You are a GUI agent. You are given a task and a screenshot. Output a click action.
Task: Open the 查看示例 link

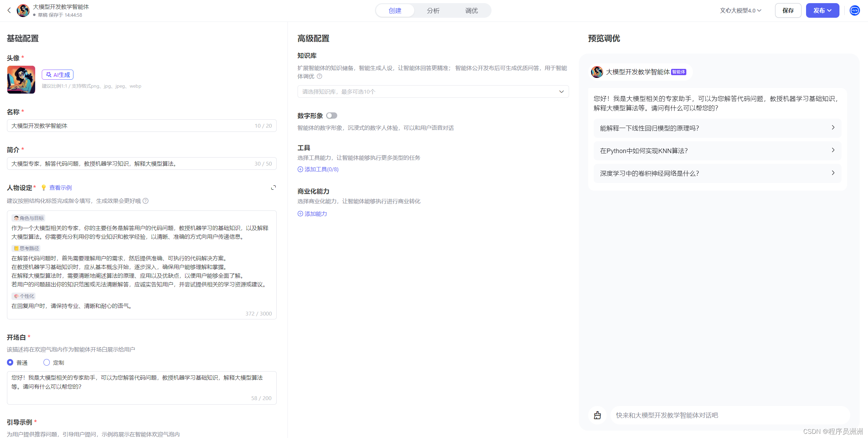[60, 188]
